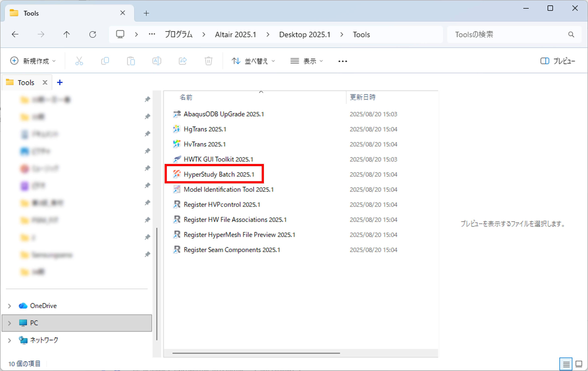588x371 pixels.
Task: Click the Altair 2025.1 breadcrumb segment
Action: [x=235, y=35]
